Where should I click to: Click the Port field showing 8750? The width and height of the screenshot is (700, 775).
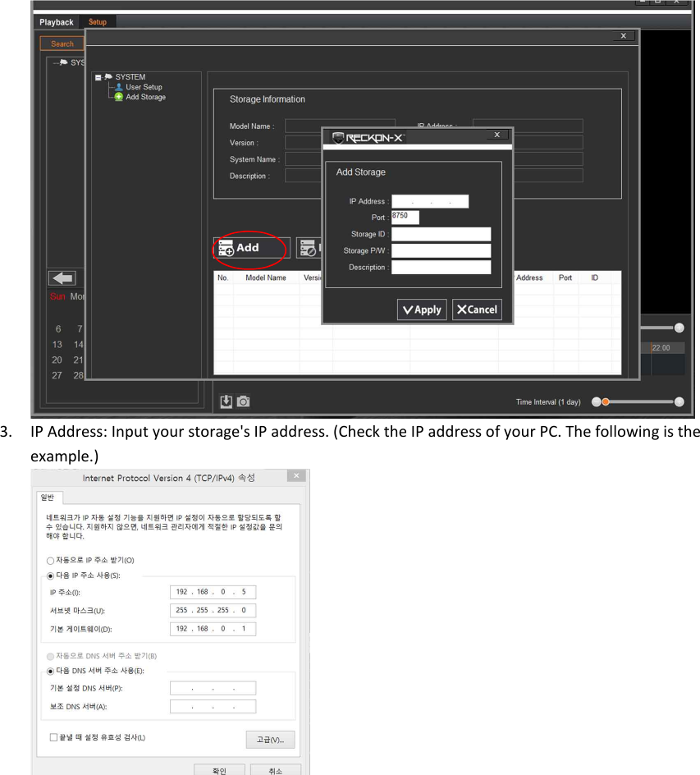404,217
